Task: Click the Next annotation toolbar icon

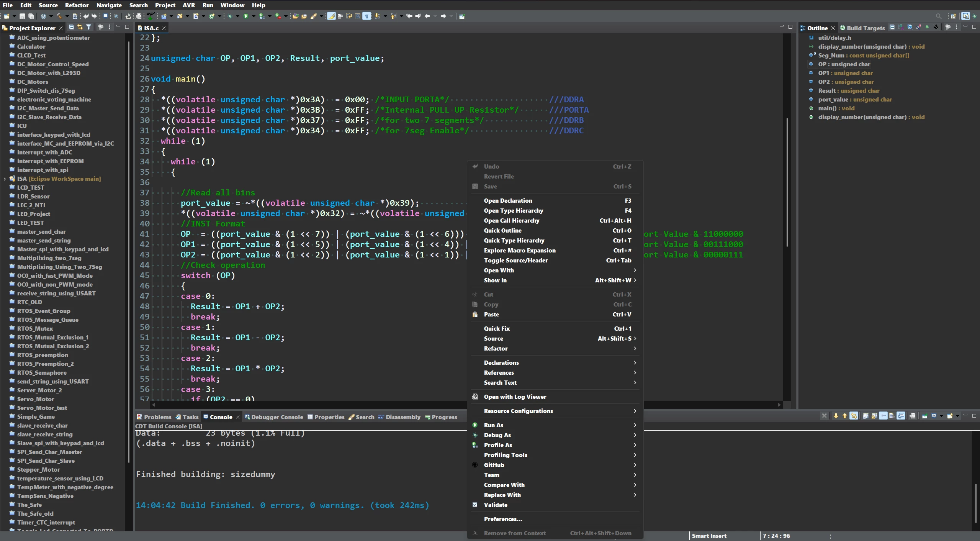Action: [377, 16]
